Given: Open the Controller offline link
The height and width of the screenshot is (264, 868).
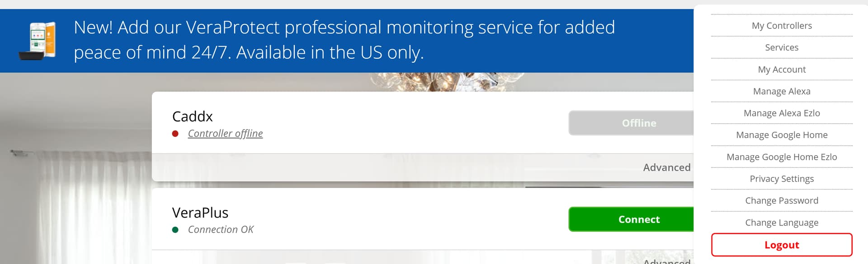Looking at the screenshot, I should 225,134.
